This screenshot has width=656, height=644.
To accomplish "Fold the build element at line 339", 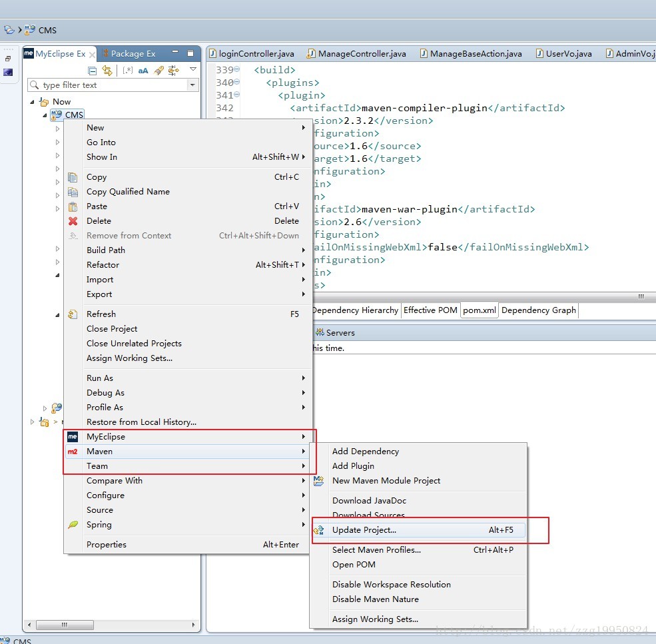I will click(x=237, y=69).
